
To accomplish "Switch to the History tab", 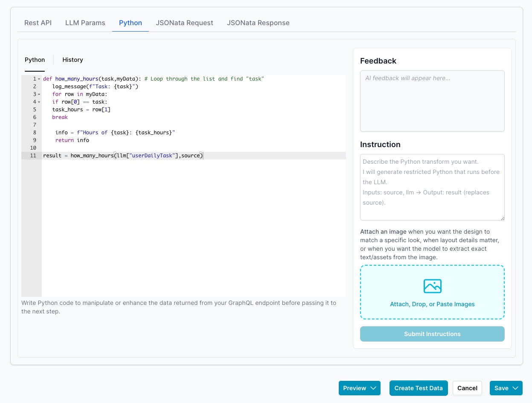I will click(x=73, y=60).
